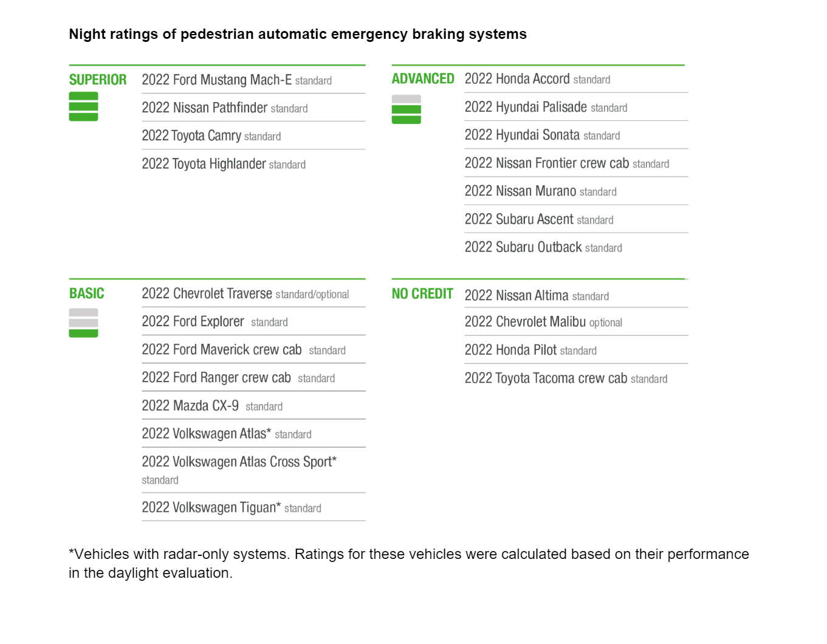The width and height of the screenshot is (827, 644).
Task: Select the 2022 Honda Accord entry
Action: (x=537, y=79)
